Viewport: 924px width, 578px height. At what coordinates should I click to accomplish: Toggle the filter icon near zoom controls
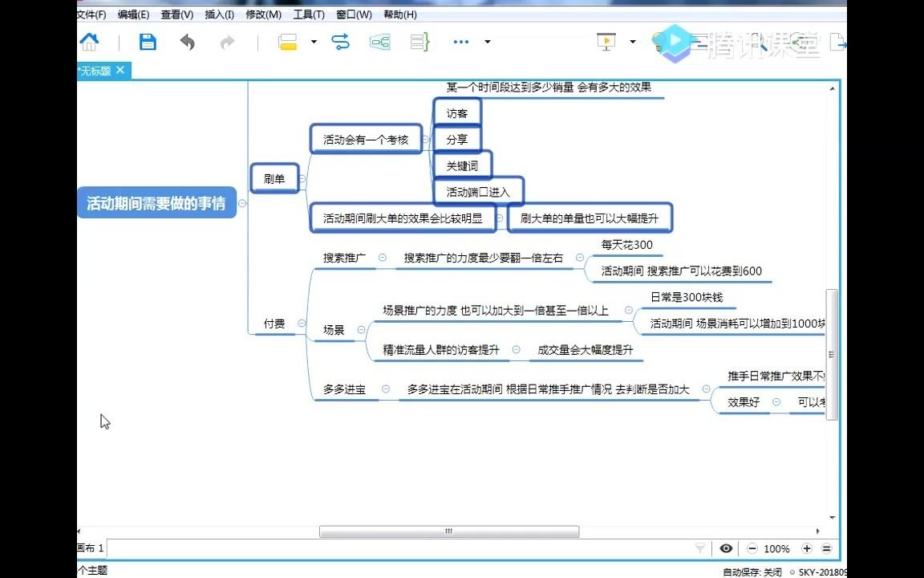tap(699, 548)
